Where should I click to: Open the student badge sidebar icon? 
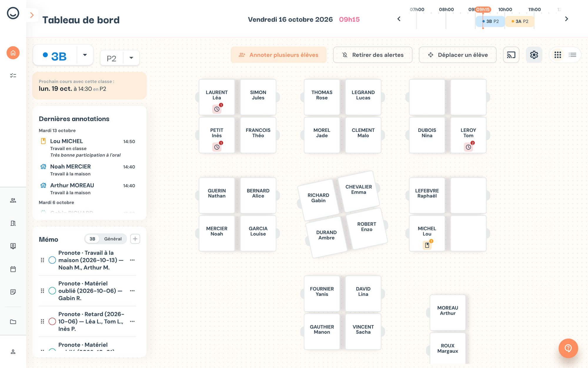[x=13, y=246]
